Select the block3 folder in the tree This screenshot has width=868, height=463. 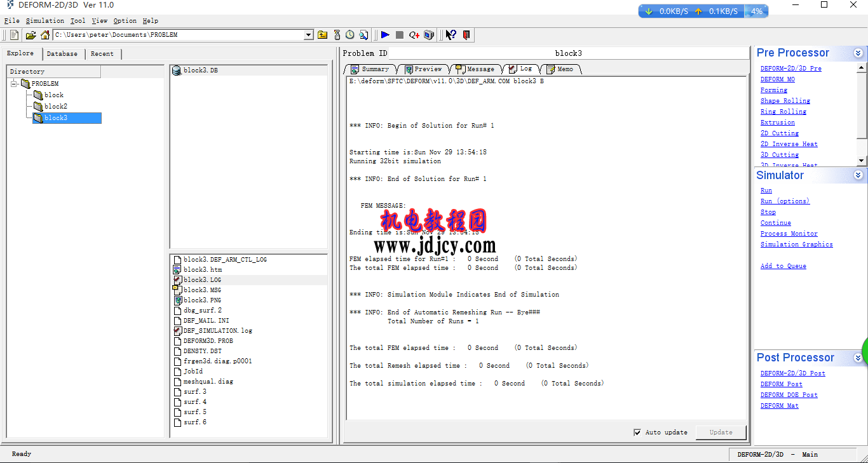click(67, 118)
